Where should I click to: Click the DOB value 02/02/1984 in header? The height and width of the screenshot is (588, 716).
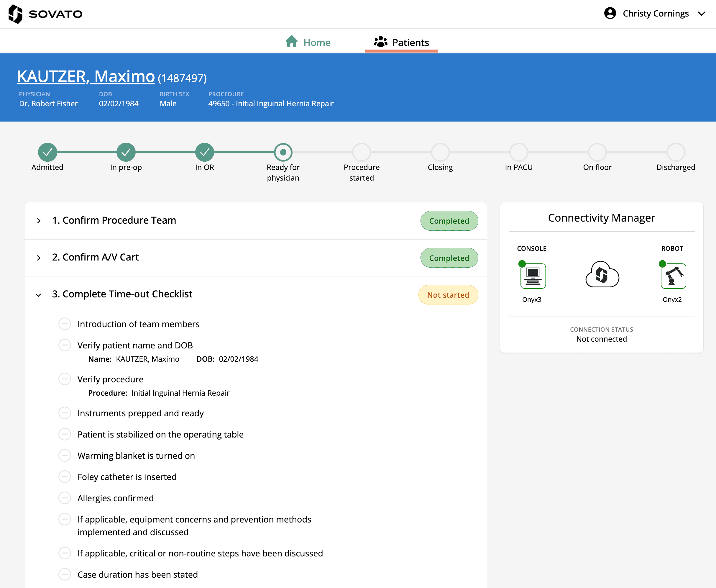pos(119,104)
